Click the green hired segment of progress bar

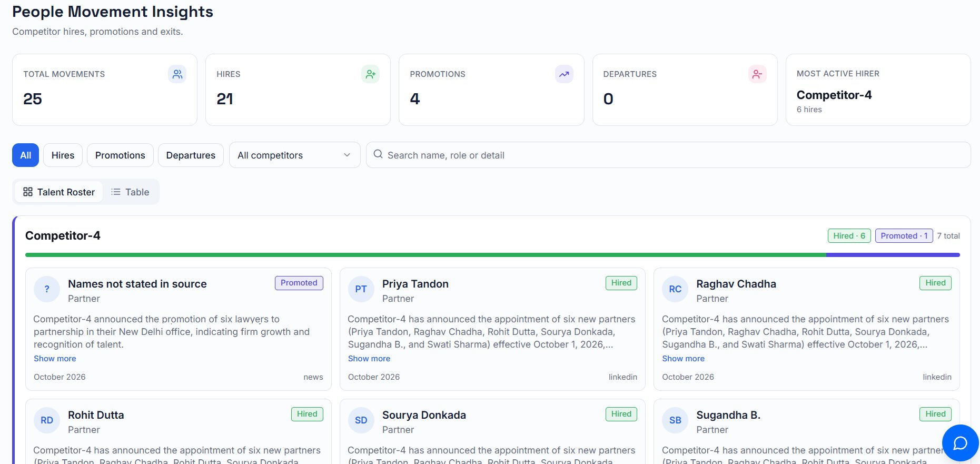(x=425, y=255)
